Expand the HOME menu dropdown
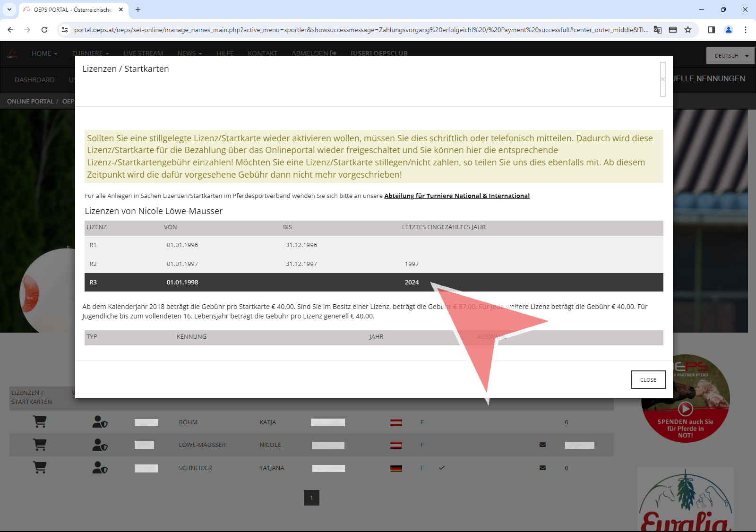Viewport: 756px width, 532px height. (44, 53)
